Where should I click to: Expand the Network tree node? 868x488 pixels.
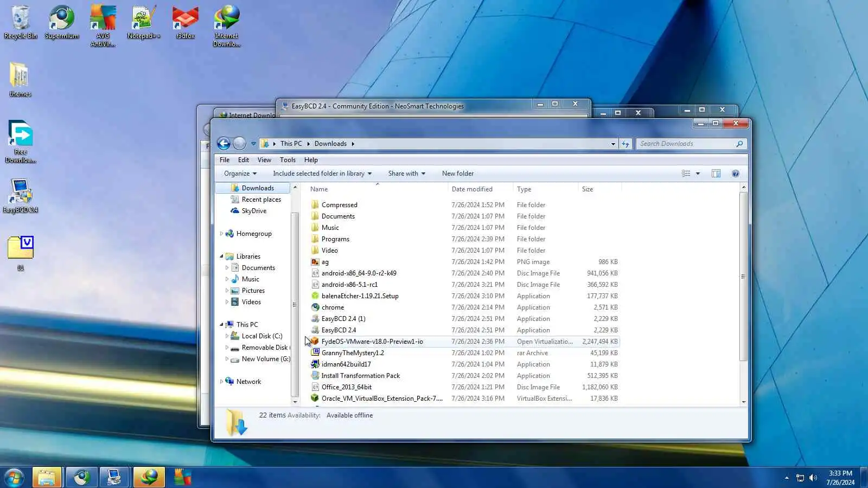pyautogui.click(x=221, y=382)
